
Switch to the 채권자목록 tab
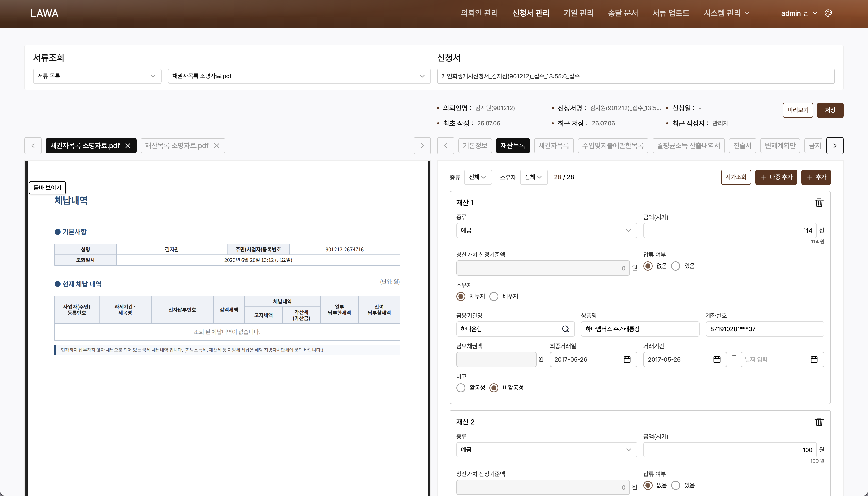point(553,146)
